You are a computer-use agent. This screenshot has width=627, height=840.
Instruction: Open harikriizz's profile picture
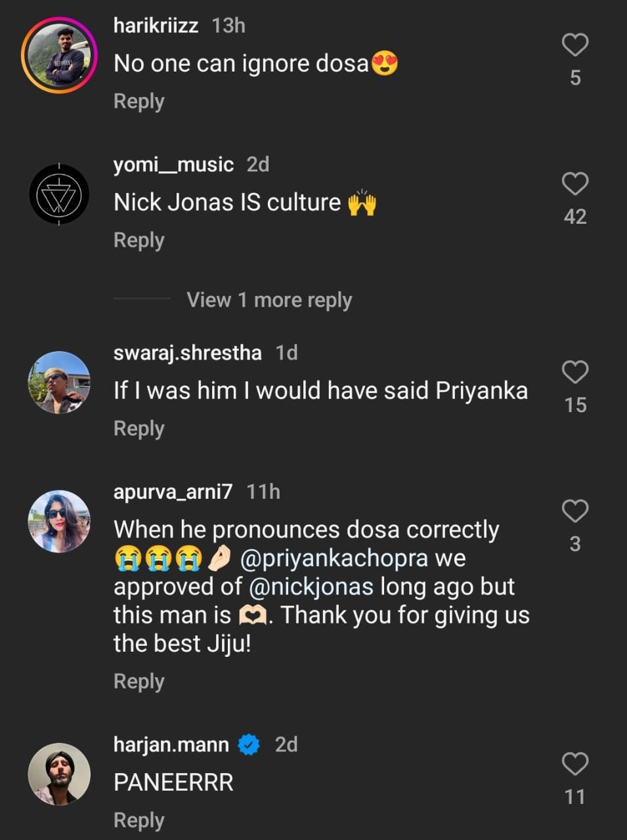click(59, 55)
